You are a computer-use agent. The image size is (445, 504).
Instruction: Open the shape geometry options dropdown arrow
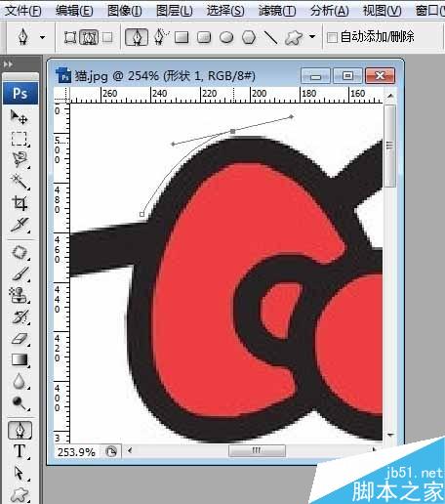312,36
